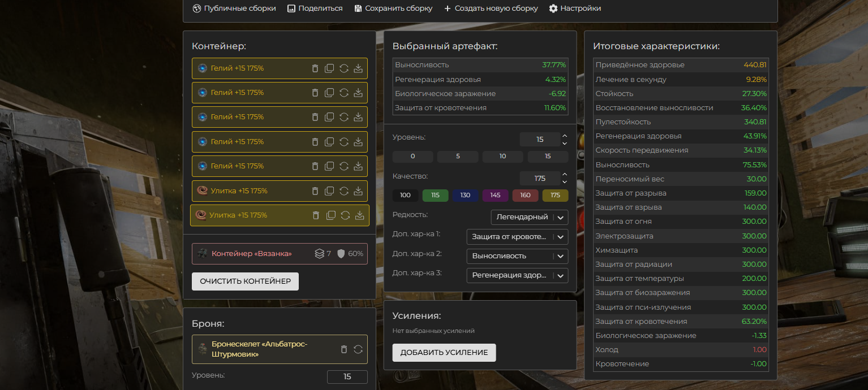Open Настройки from the top menu
Viewport: 868px width, 390px height.
pyautogui.click(x=575, y=8)
